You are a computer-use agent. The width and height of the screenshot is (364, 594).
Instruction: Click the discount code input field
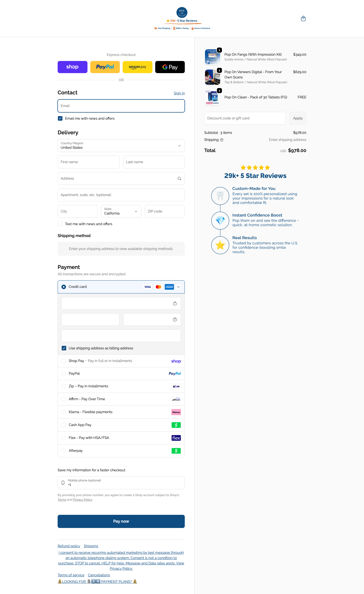(x=245, y=118)
